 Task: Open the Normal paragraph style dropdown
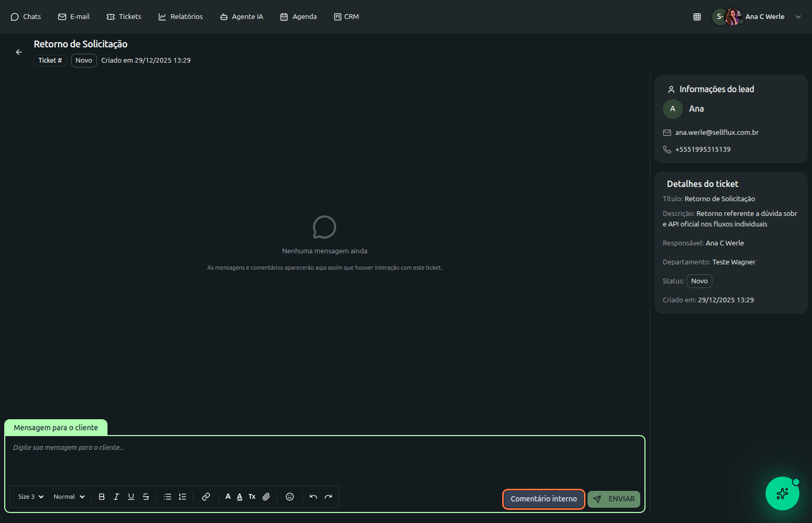point(69,497)
